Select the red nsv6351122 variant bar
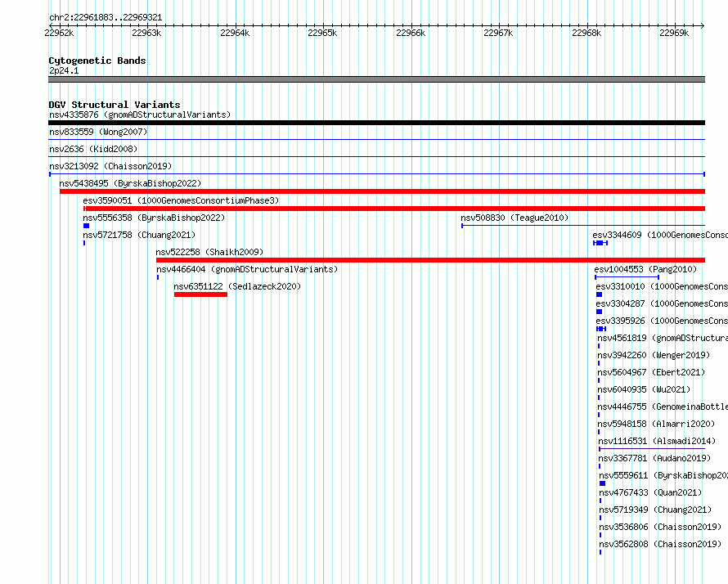728x584 pixels. pos(200,294)
